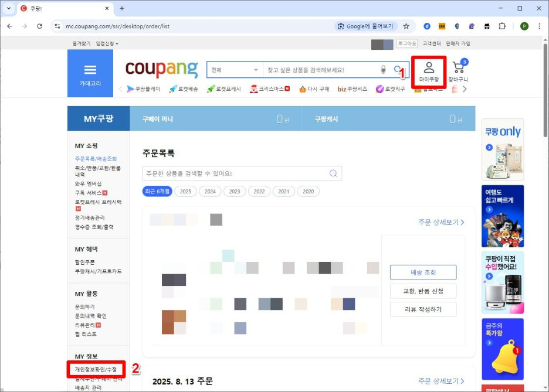Screen dimensions: 549x392
Task: Open the 카테고리 hamburger menu
Action: pyautogui.click(x=90, y=73)
